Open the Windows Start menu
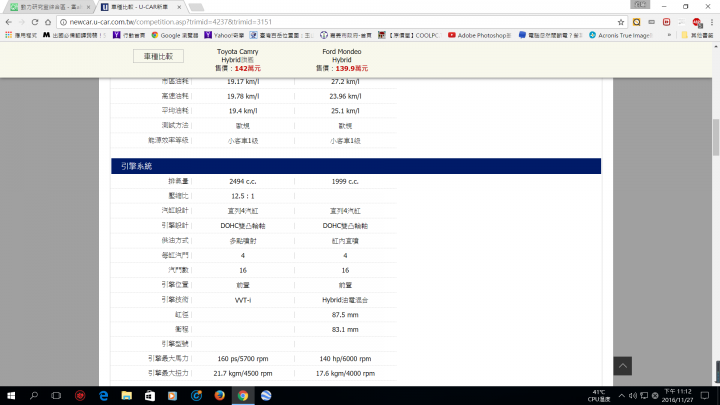The image size is (720, 405). tap(11, 395)
